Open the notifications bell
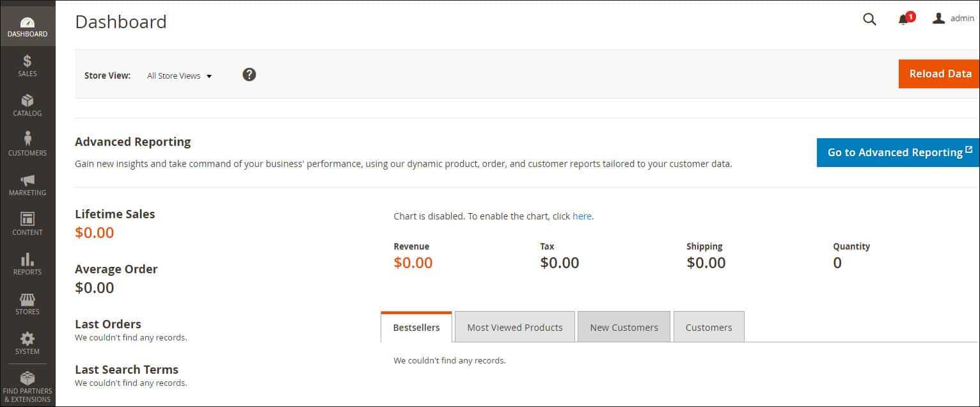The height and width of the screenshot is (407, 980). 906,19
